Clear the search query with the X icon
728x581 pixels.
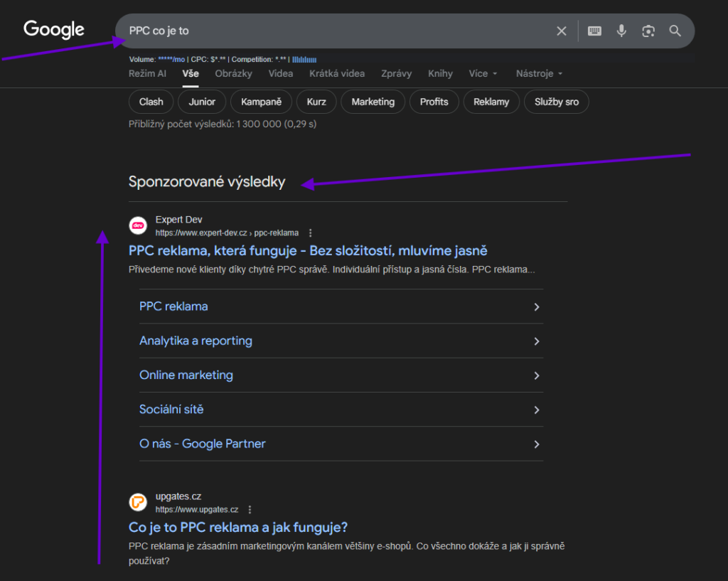pos(562,31)
